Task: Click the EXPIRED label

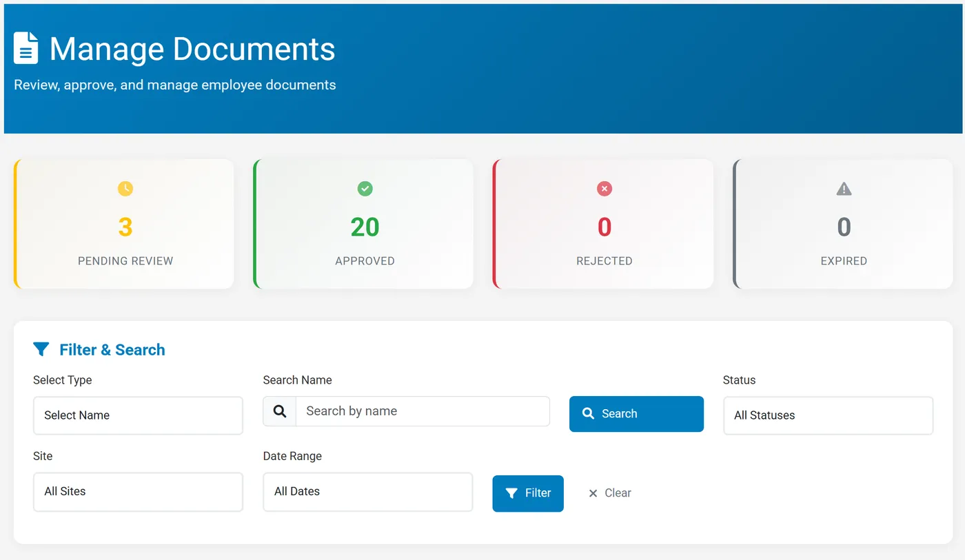Action: [x=844, y=261]
